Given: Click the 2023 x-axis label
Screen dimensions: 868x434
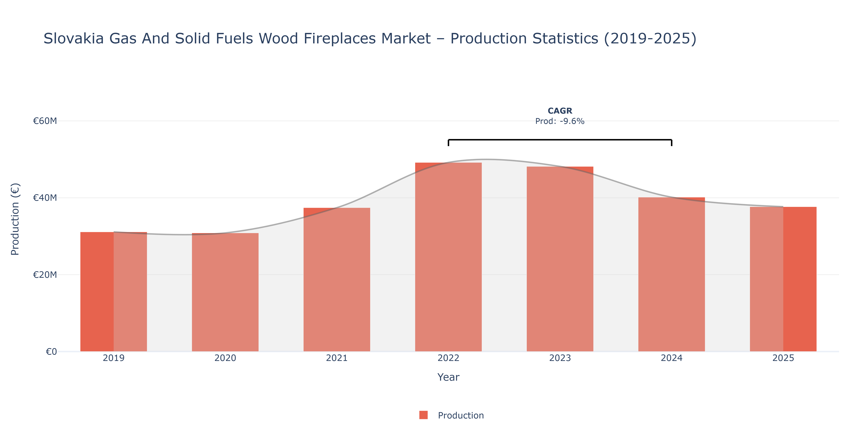Looking at the screenshot, I should 560,358.
